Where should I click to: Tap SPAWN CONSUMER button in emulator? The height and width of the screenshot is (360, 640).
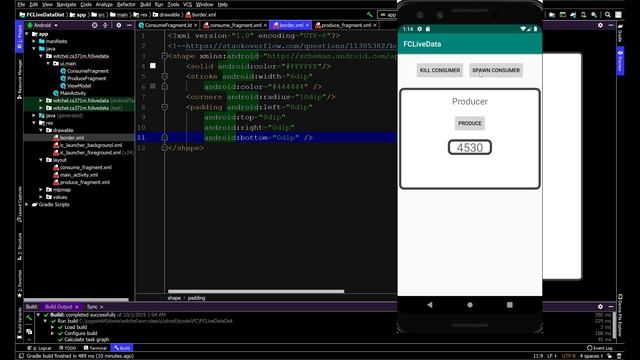[x=496, y=70]
